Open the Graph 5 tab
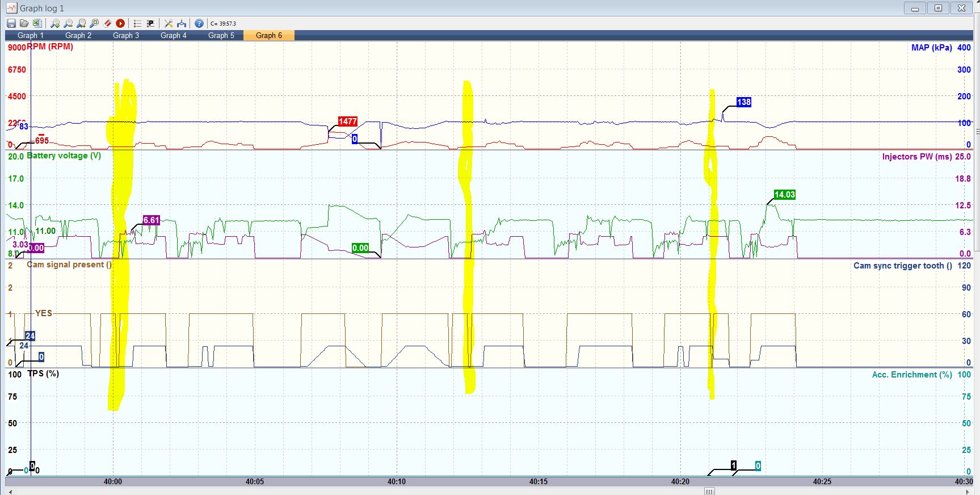 click(x=221, y=35)
